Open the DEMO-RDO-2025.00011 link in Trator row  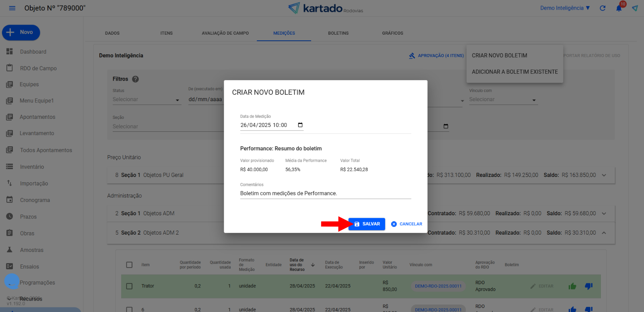pyautogui.click(x=438, y=286)
